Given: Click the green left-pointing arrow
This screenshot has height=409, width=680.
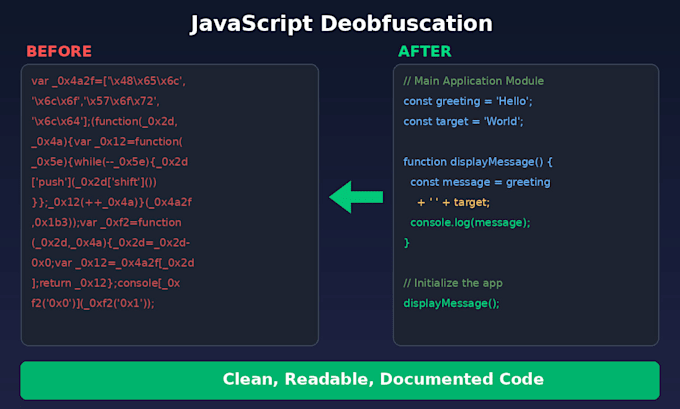Looking at the screenshot, I should pos(356,197).
